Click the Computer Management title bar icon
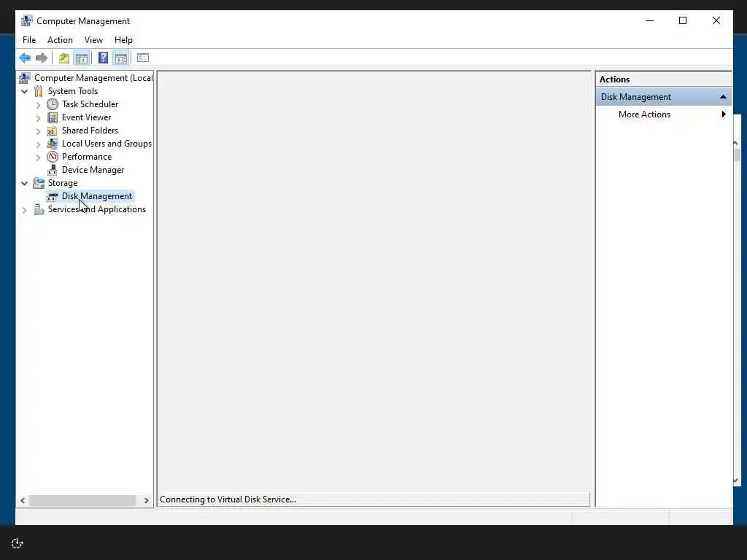Viewport: 747px width, 560px height. 27,20
